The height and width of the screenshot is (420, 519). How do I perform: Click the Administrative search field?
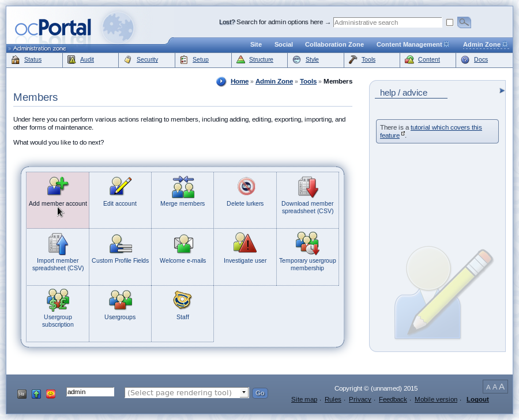[x=387, y=22]
